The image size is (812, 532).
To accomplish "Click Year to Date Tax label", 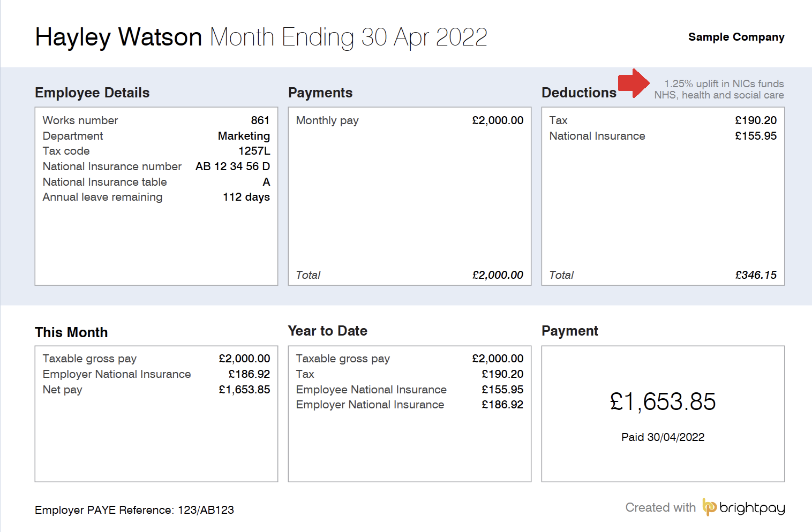I will [305, 374].
